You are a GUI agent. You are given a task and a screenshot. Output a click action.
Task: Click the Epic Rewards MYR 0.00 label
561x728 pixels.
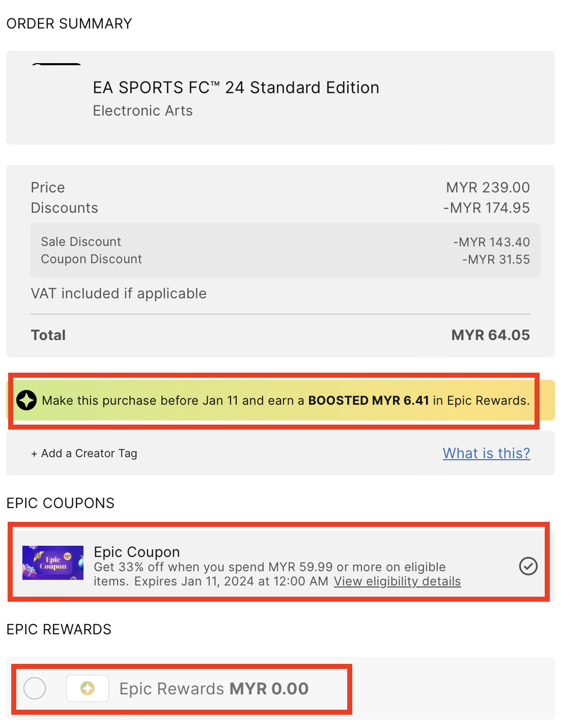pyautogui.click(x=214, y=689)
